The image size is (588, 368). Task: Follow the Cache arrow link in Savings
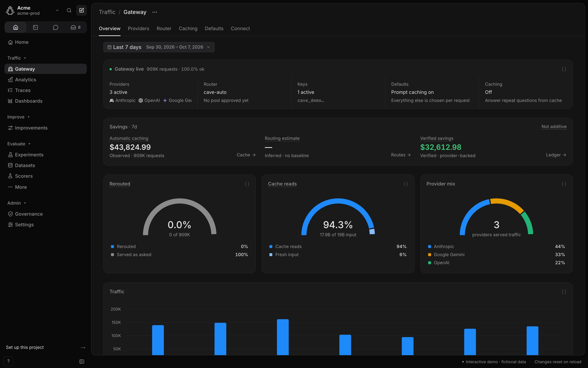click(x=246, y=155)
